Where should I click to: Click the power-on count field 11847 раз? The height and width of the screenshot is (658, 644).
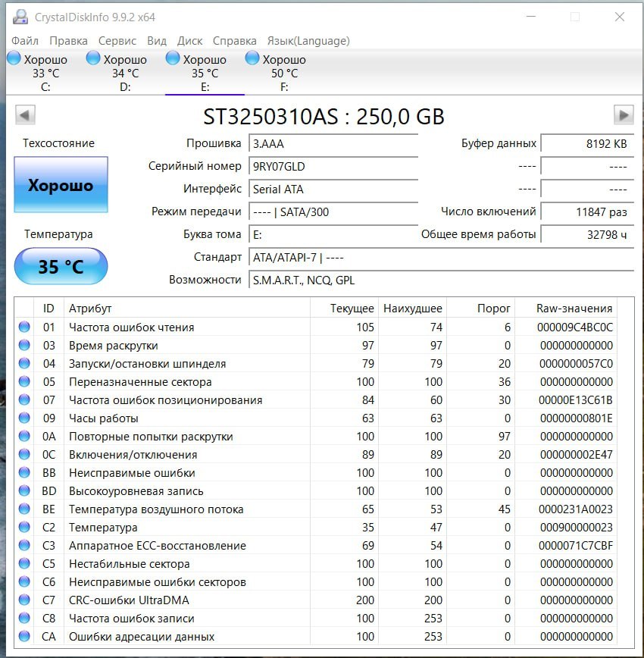click(587, 211)
